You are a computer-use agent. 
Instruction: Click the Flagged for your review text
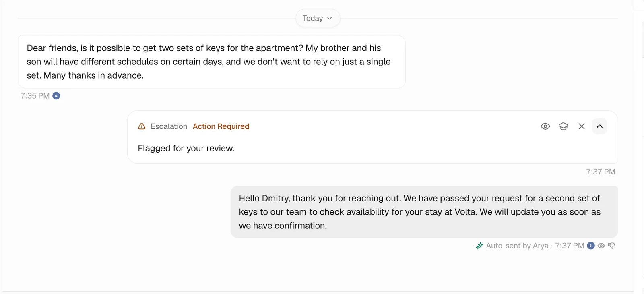[x=186, y=148]
